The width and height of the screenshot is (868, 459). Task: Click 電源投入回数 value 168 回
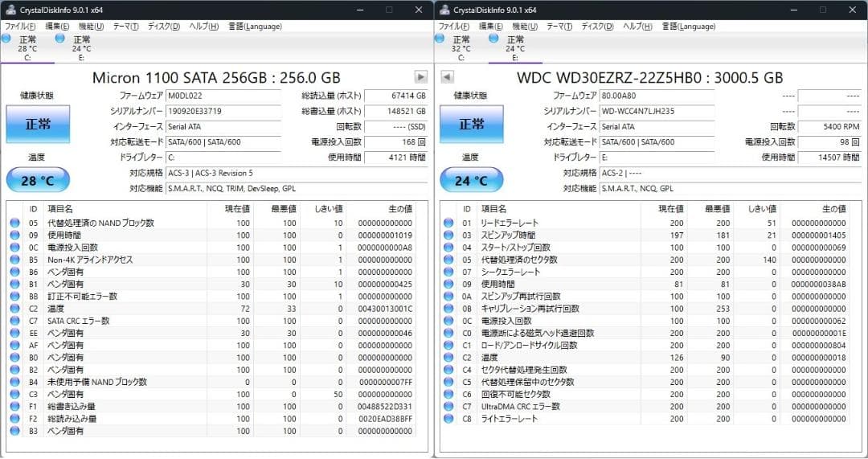click(x=395, y=142)
